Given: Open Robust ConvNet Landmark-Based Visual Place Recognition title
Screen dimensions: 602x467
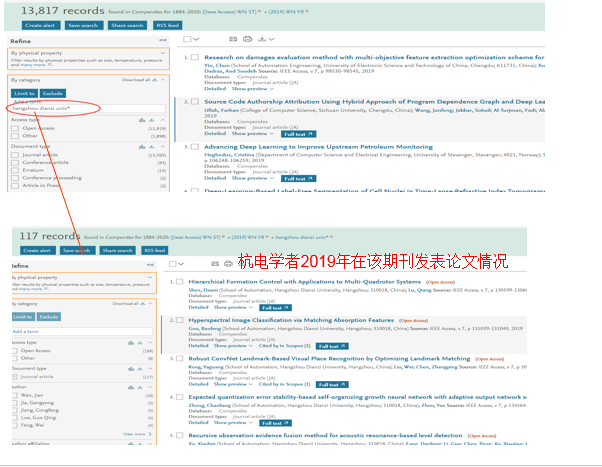Looking at the screenshot, I should tap(329, 358).
